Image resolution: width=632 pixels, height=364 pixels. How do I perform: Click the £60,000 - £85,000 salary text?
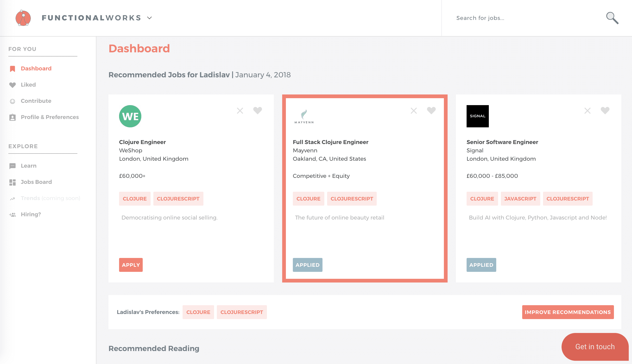tap(492, 176)
